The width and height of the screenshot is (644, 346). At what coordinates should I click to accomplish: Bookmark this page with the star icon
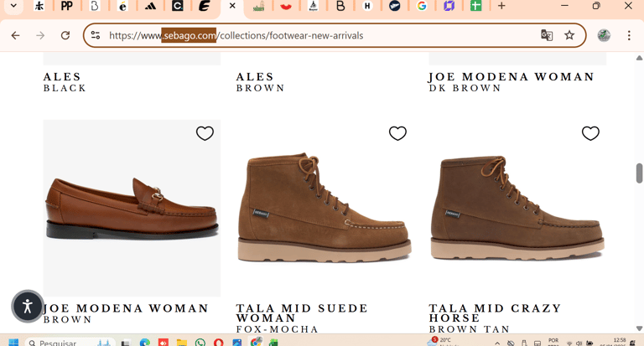point(569,35)
